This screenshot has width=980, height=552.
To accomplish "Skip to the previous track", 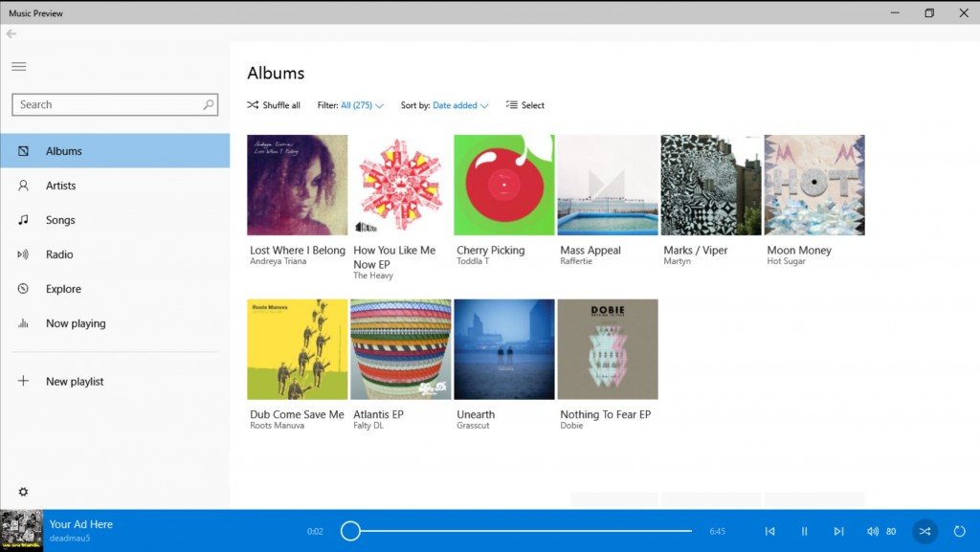I will coord(769,531).
